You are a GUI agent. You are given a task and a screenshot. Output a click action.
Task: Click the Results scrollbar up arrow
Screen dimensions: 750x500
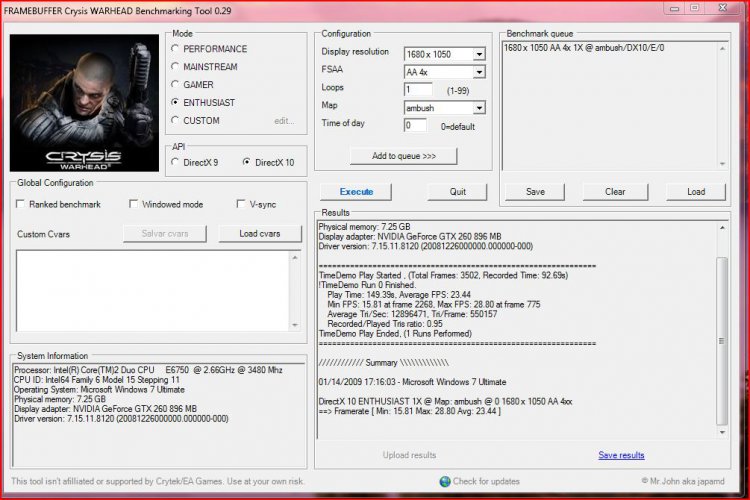722,228
